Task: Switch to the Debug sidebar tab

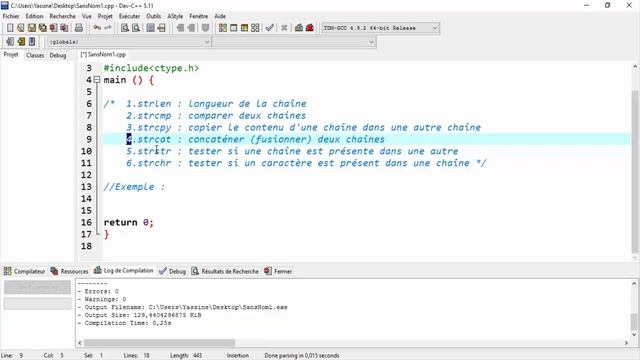Action: coord(58,55)
